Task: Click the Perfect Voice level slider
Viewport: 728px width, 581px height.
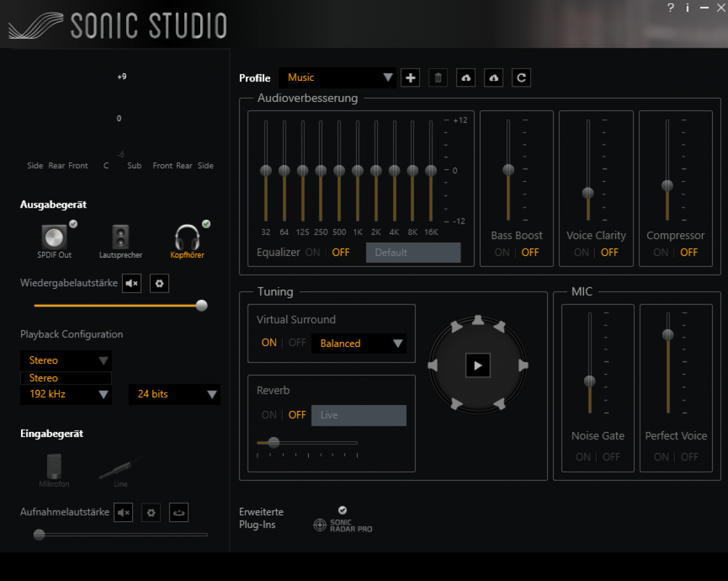Action: [x=668, y=335]
